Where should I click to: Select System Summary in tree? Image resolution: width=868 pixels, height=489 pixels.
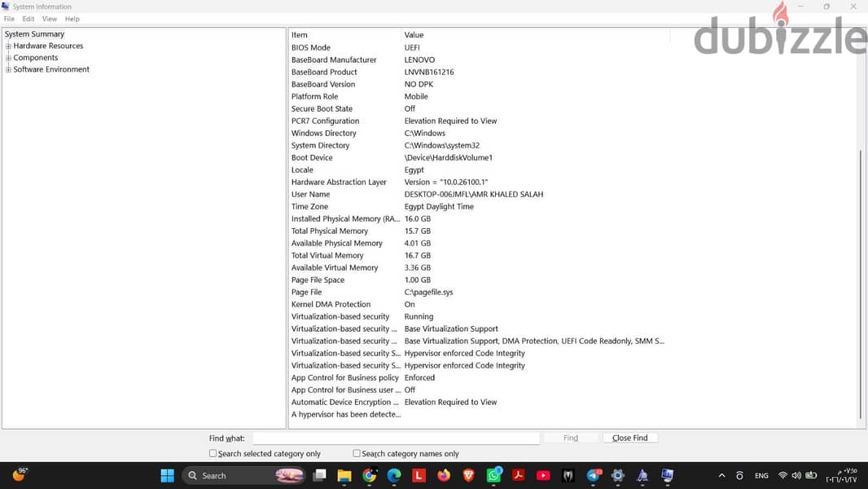pos(34,33)
